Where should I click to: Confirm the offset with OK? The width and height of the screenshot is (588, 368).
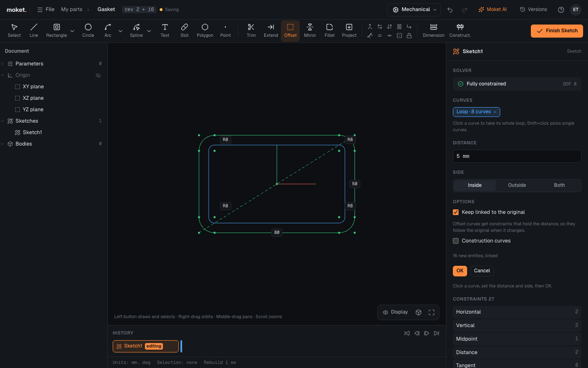point(460,271)
